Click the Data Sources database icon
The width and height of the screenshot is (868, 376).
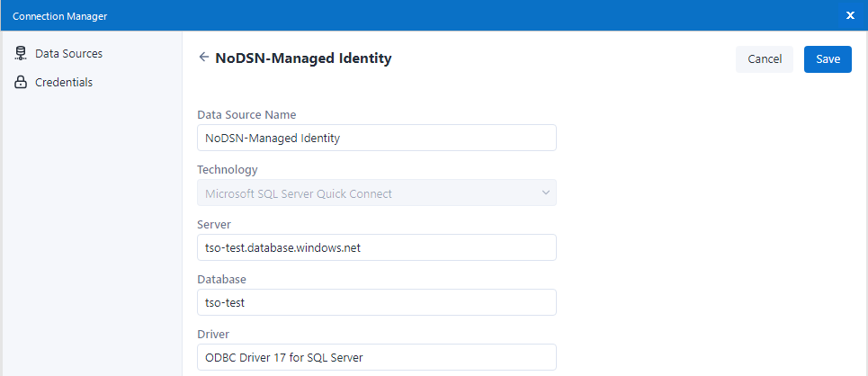[x=21, y=54]
